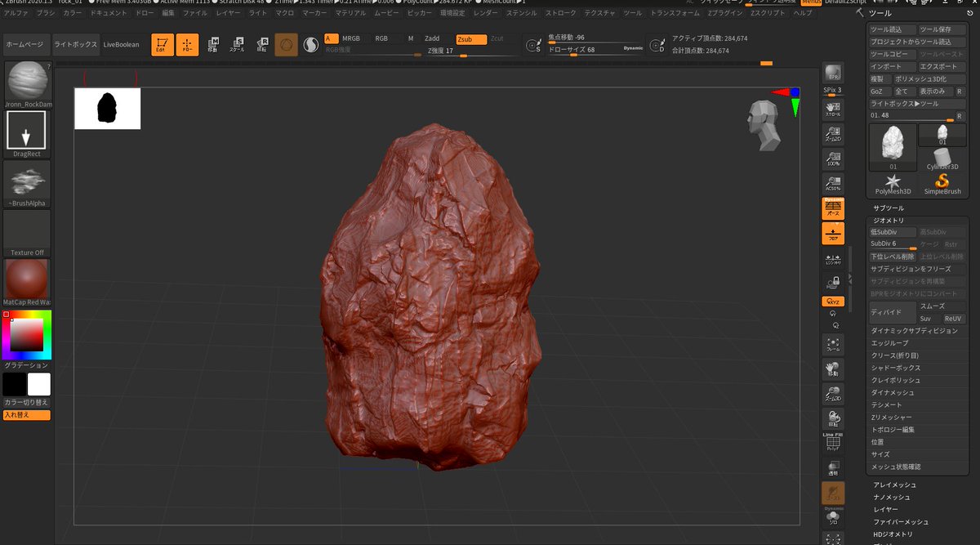
Task: Toggle the Floor (フロア) grid button
Action: 833,233
